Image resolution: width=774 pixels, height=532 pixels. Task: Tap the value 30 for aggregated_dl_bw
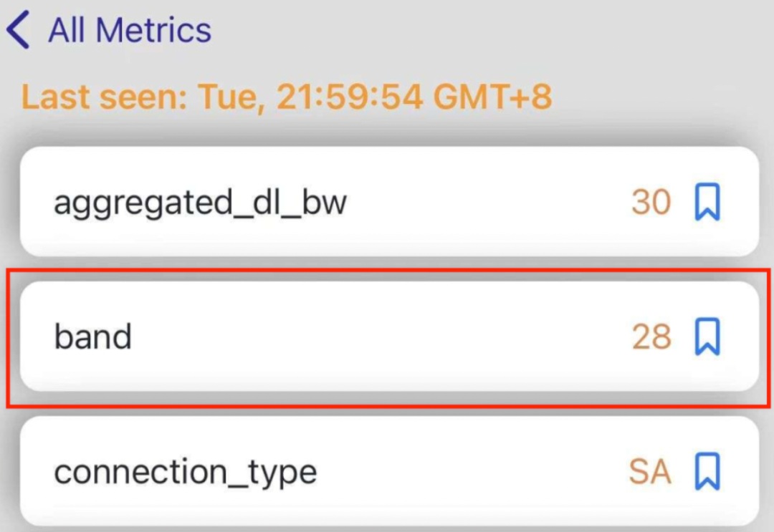click(x=651, y=202)
